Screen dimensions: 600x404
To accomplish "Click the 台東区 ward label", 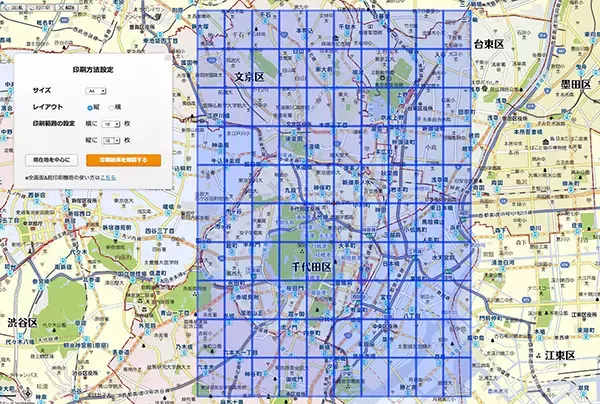I will [489, 44].
